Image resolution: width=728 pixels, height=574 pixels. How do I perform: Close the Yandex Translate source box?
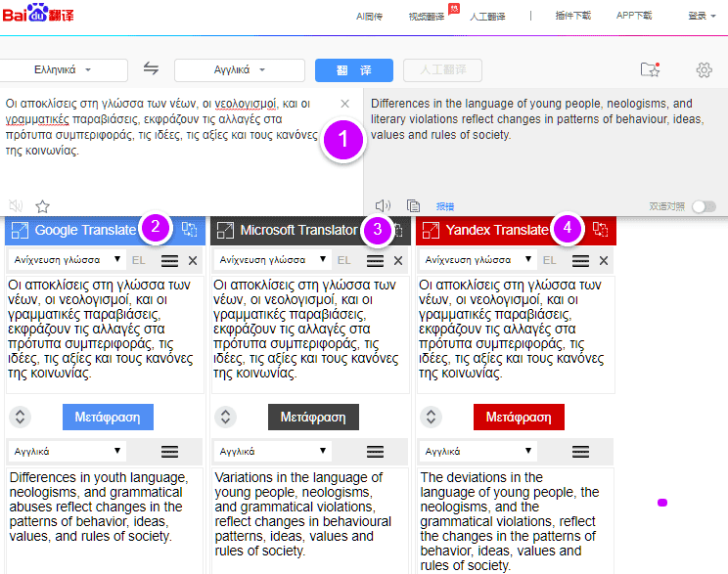(604, 261)
